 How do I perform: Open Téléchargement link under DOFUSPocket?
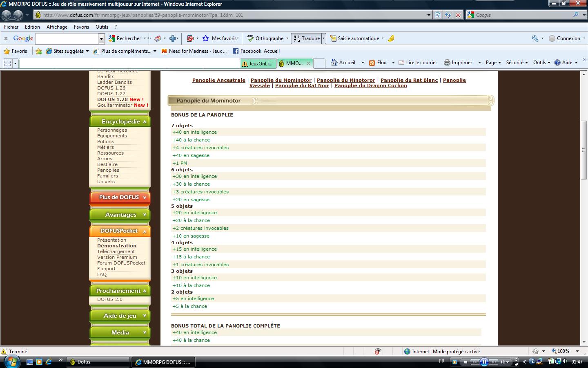(x=116, y=251)
